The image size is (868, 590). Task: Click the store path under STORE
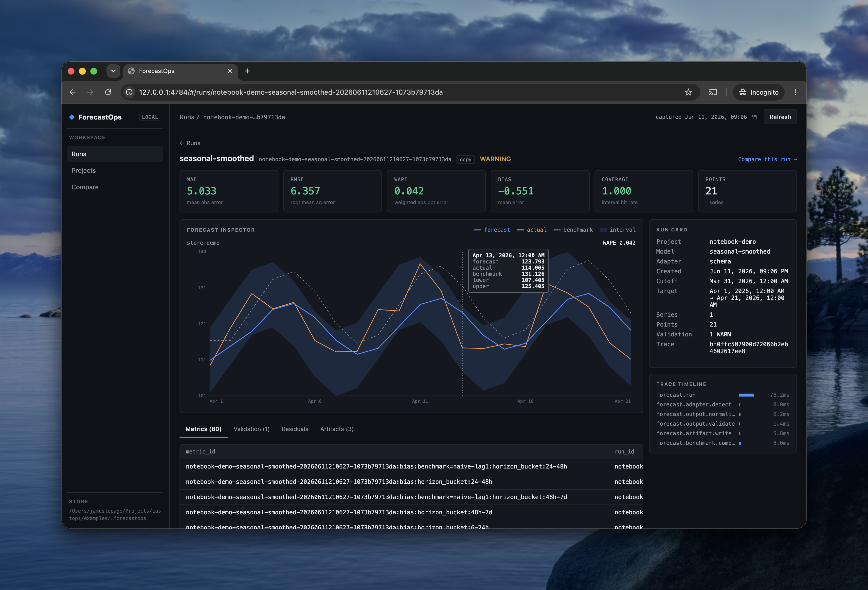point(115,515)
